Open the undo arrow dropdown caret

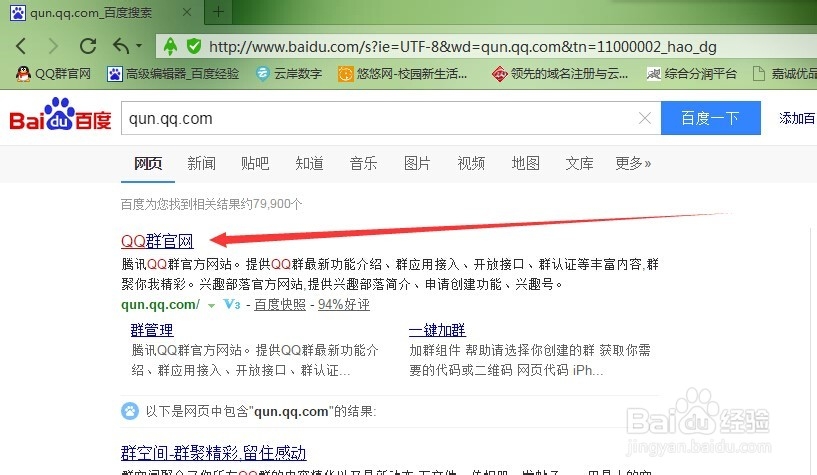tap(139, 46)
